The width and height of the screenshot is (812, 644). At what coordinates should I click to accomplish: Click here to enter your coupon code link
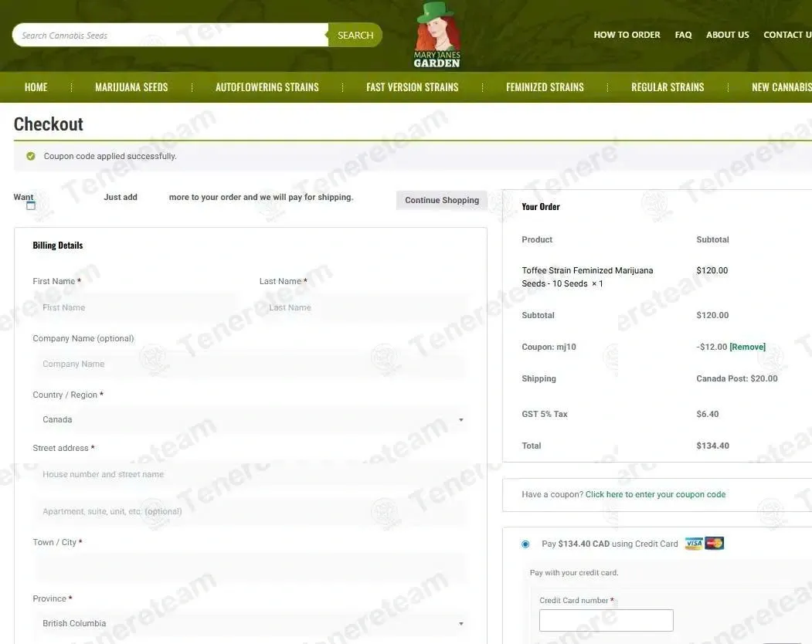(655, 494)
